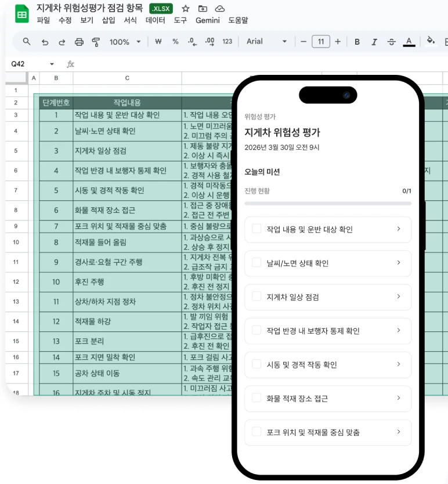
Task: Toggle bold formatting
Action: coord(357,42)
